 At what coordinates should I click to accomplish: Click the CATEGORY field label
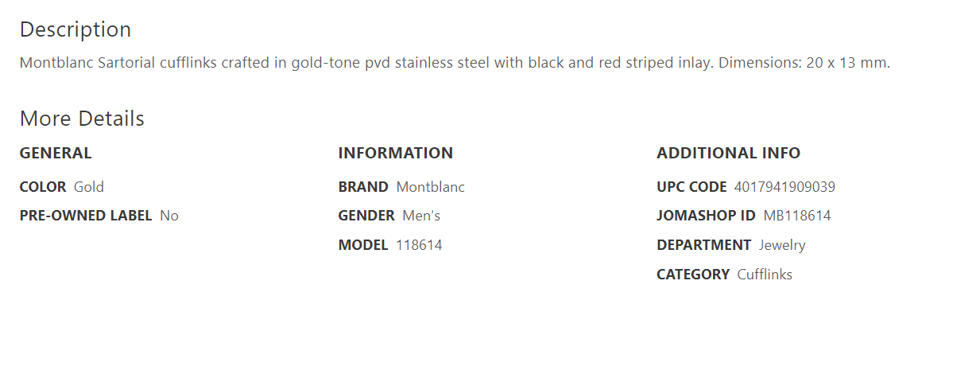(693, 275)
